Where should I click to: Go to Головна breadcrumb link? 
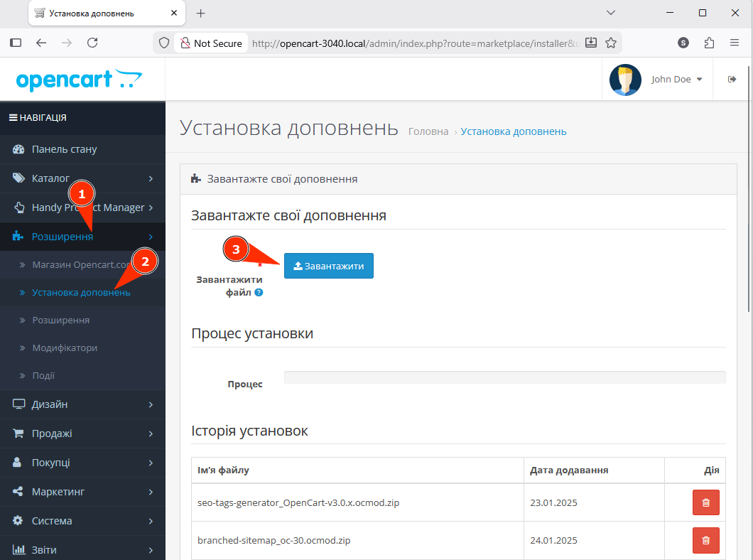click(428, 131)
